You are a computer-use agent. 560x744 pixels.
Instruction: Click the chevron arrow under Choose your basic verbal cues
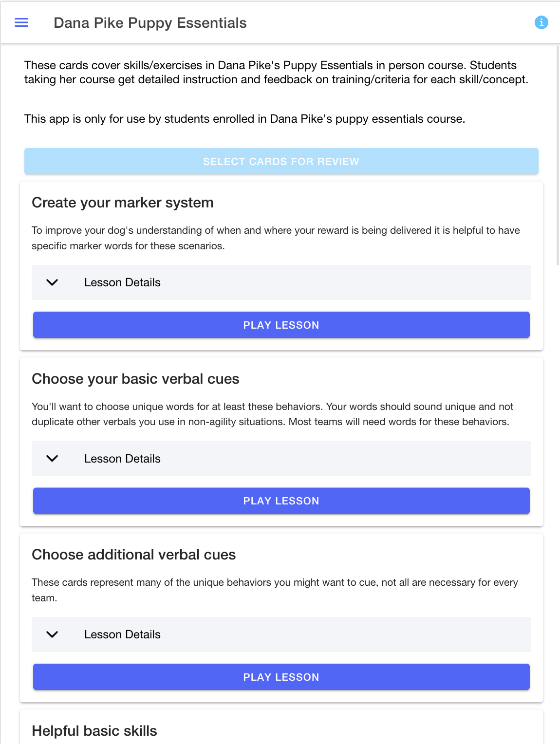(52, 459)
